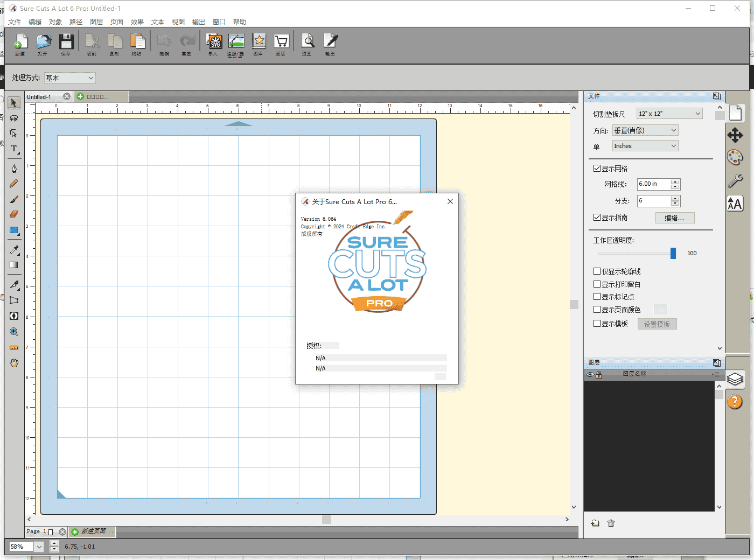Select the Knife cut tool
Image resolution: width=754 pixels, height=560 pixels.
(14, 285)
